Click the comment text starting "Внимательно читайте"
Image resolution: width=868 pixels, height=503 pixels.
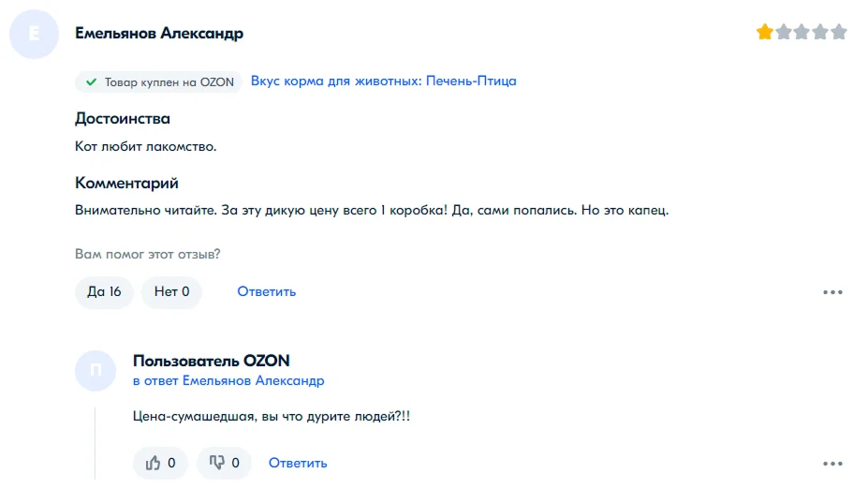pyautogui.click(x=372, y=210)
